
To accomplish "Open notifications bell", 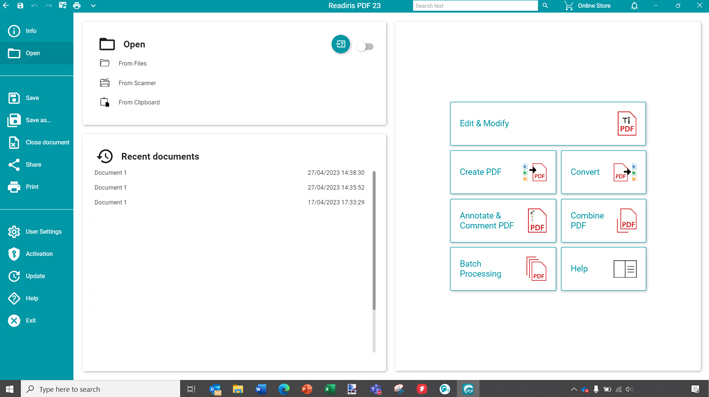I will point(634,6).
